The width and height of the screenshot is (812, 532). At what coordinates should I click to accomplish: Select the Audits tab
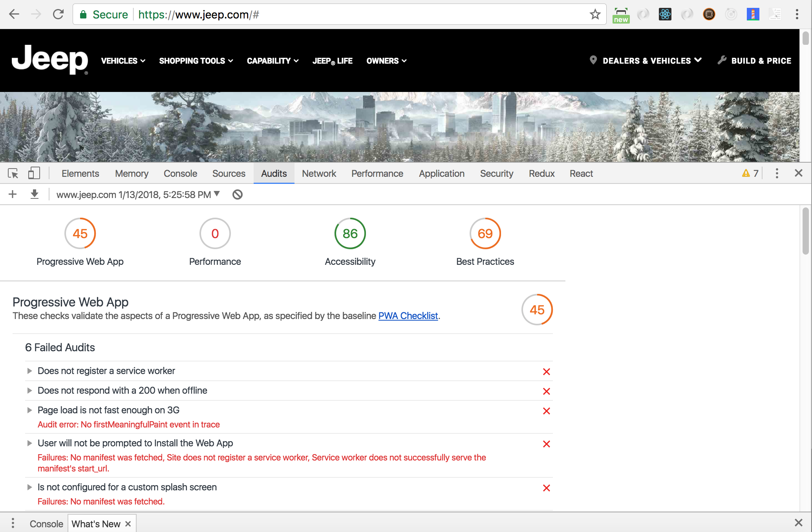[x=274, y=173]
